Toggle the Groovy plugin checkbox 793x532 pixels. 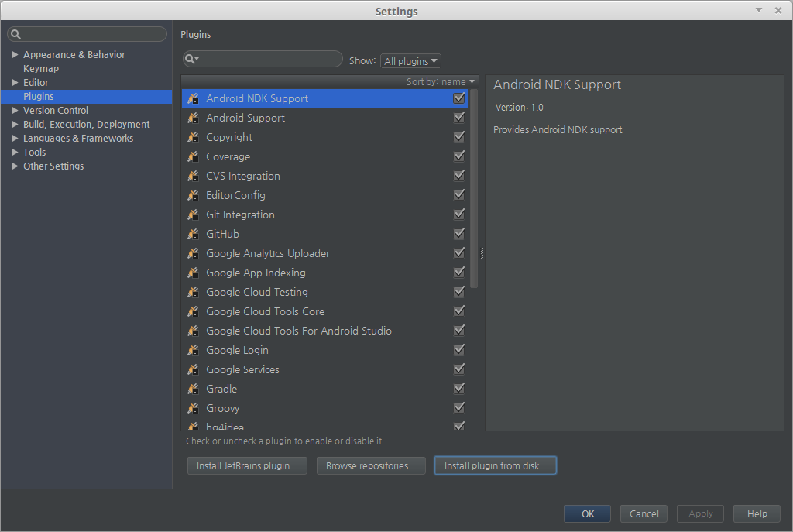(458, 407)
